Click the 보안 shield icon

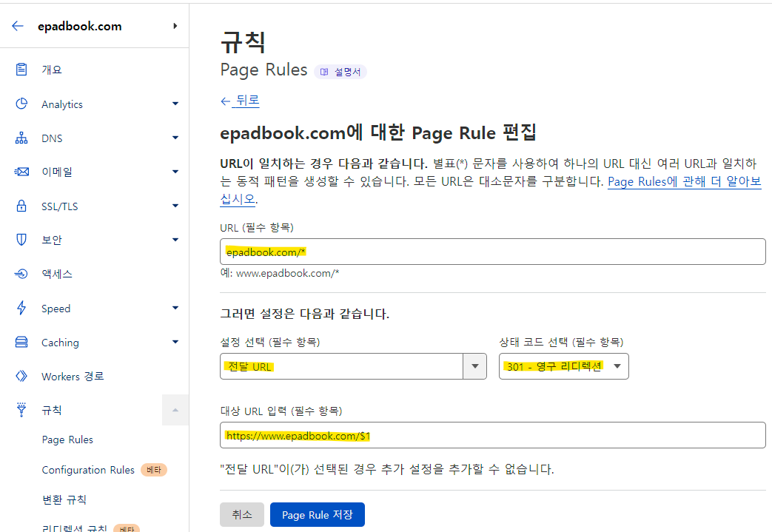coord(21,240)
